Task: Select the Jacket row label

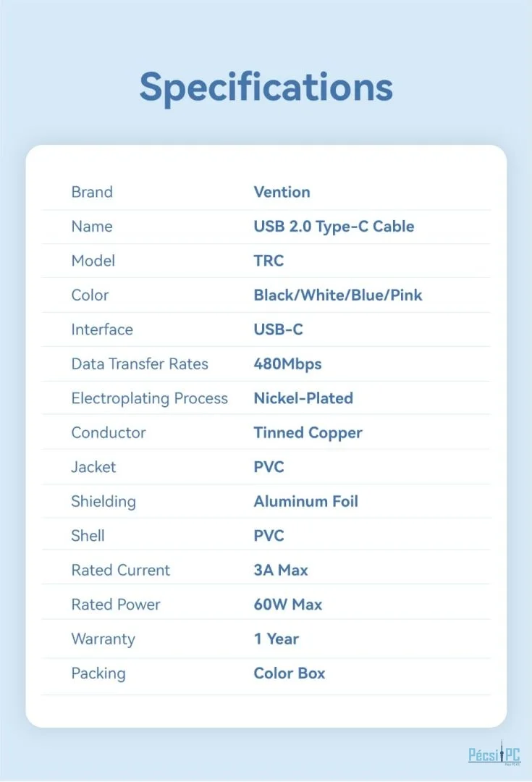Action: point(93,467)
